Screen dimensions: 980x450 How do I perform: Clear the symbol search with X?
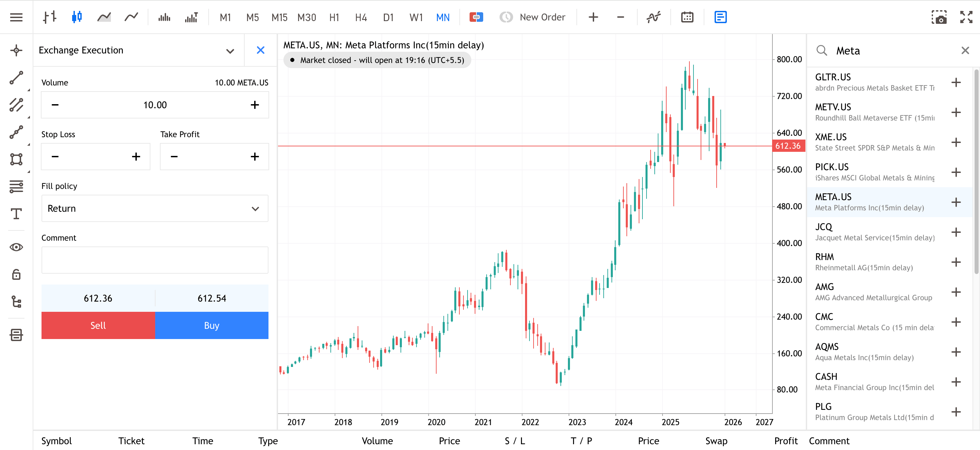965,50
